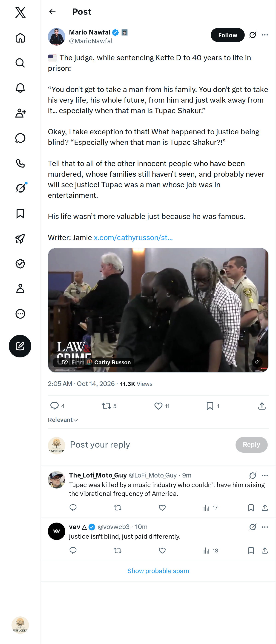Open Communities people icon in sidebar
This screenshot has width=276, height=644.
click(x=20, y=113)
